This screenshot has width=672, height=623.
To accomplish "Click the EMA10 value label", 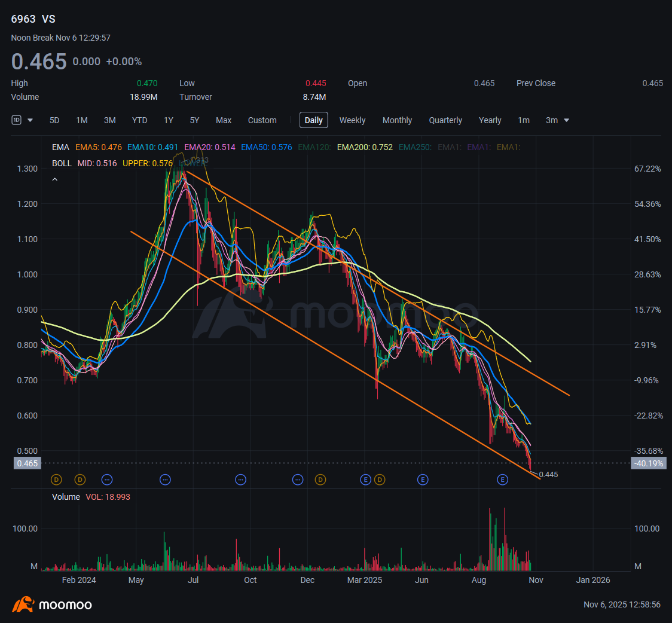I will click(x=152, y=148).
